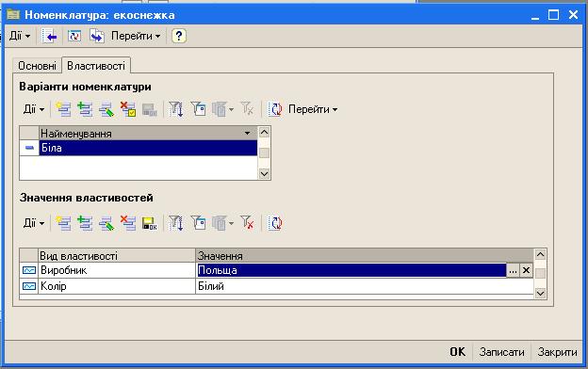
Task: Click scroll-up arrow of variants list
Action: coord(265,132)
